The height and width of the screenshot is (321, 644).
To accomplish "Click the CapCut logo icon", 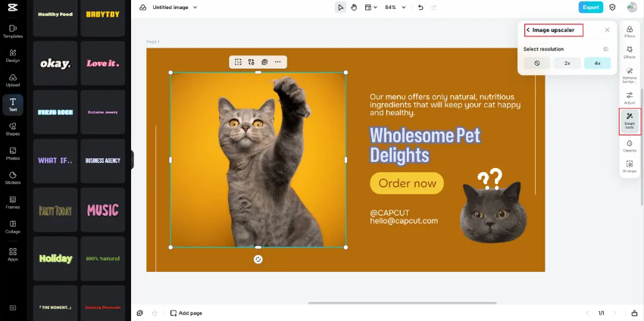I will click(x=13, y=8).
